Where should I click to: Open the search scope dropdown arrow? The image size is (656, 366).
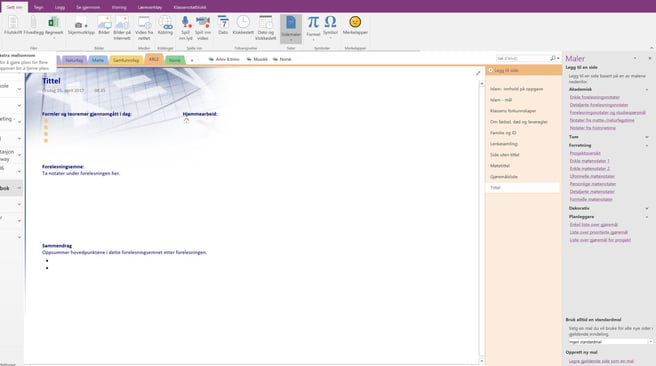coord(559,59)
